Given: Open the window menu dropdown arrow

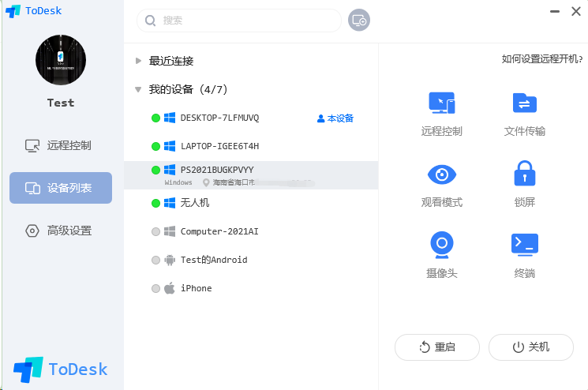Looking at the screenshot, I should tap(552, 11).
